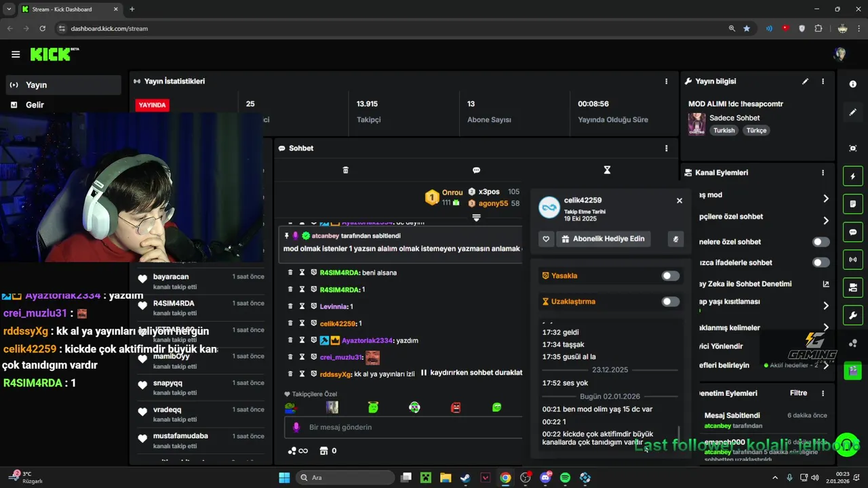Click the pencil icon in right sidebar
The image size is (868, 488).
pos(853,113)
